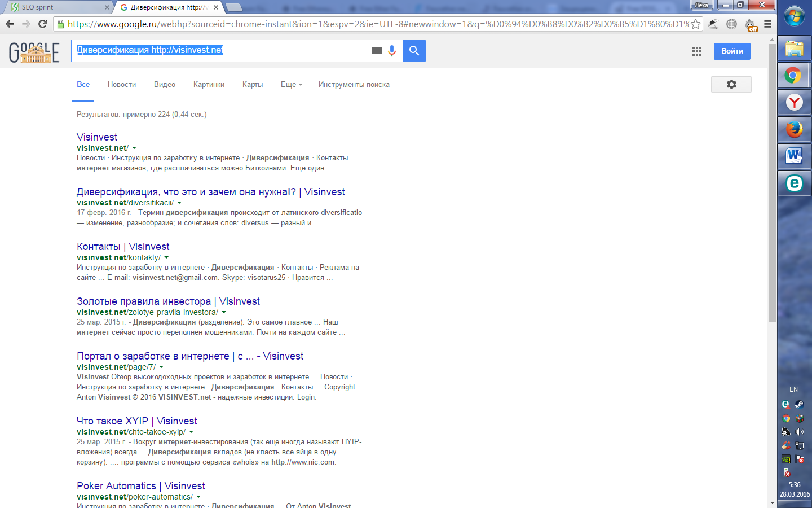Expand arrow beside visinvest.net/diversifikacii/

[x=179, y=203]
